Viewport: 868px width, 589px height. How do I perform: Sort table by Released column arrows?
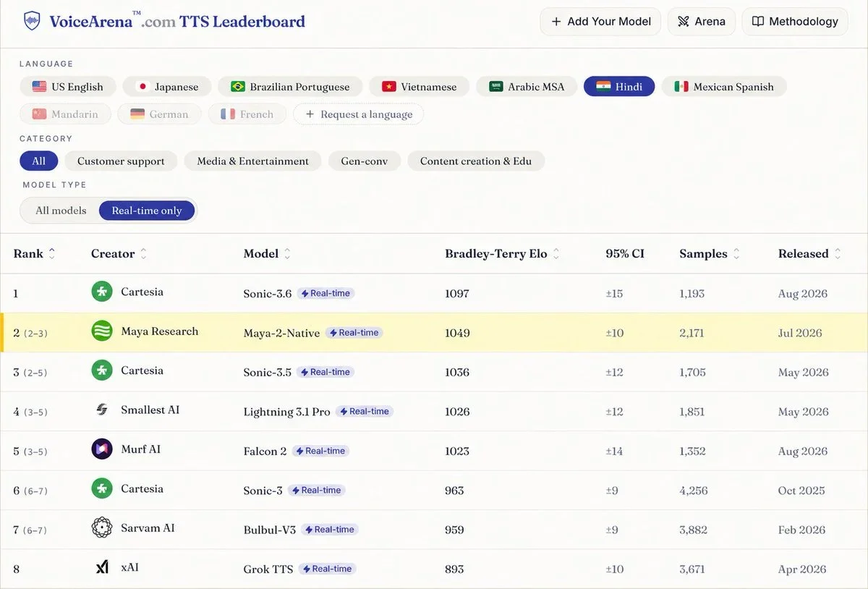[x=838, y=254]
